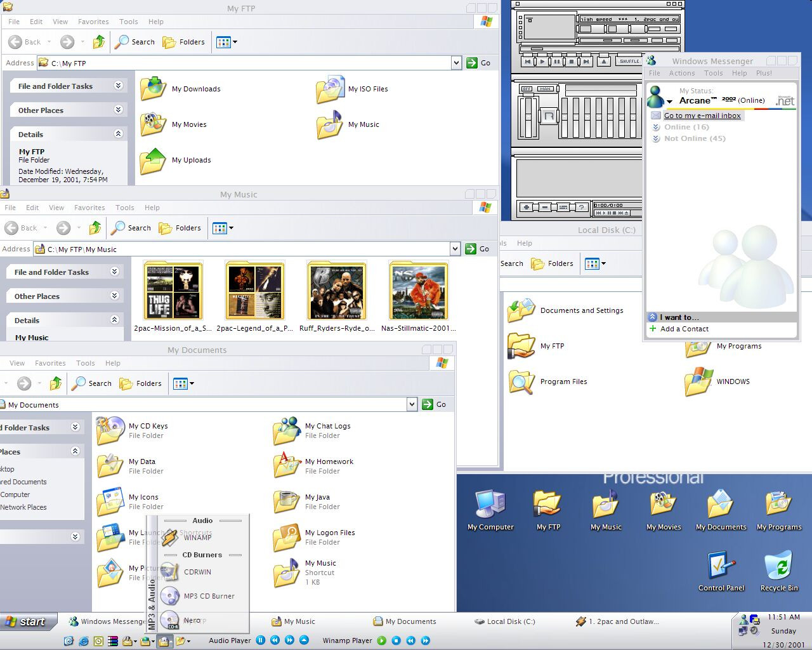812x650 pixels.
Task: Expand Other Places panel in My FTP window
Action: (118, 110)
